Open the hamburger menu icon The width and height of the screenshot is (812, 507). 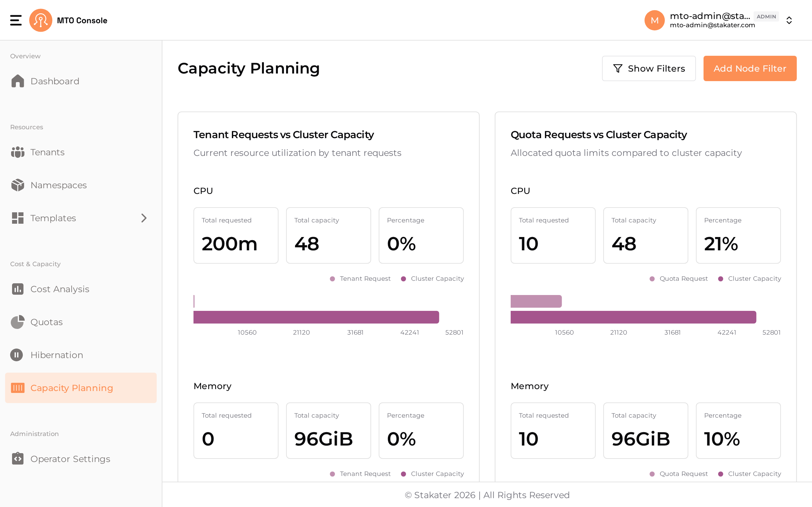click(16, 20)
